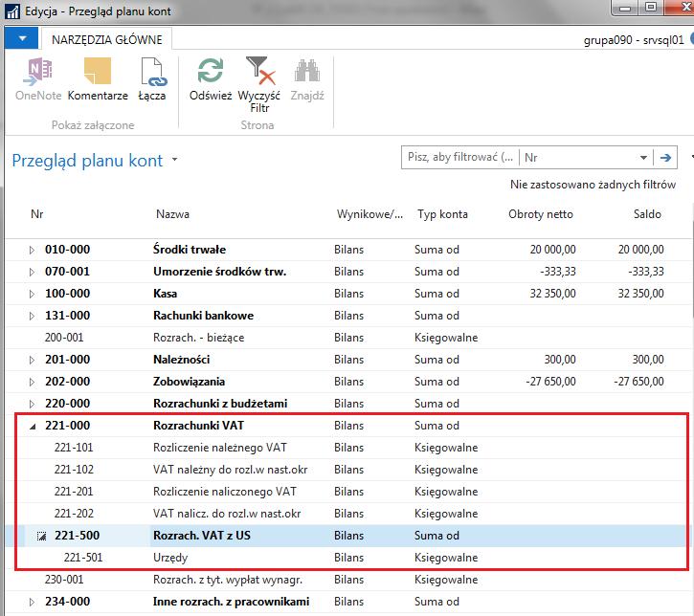Select account 221-101 number cell
The width and height of the screenshot is (694, 616).
coord(74,448)
